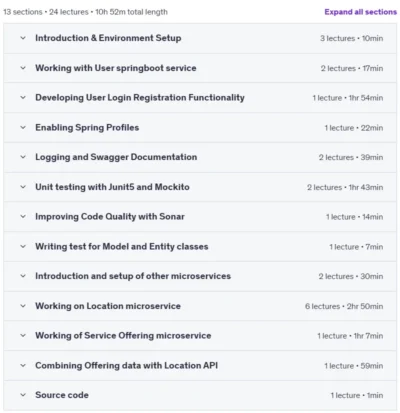Open Enabling Spring Profiles chevron arrow
The image size is (400, 413).
[23, 127]
